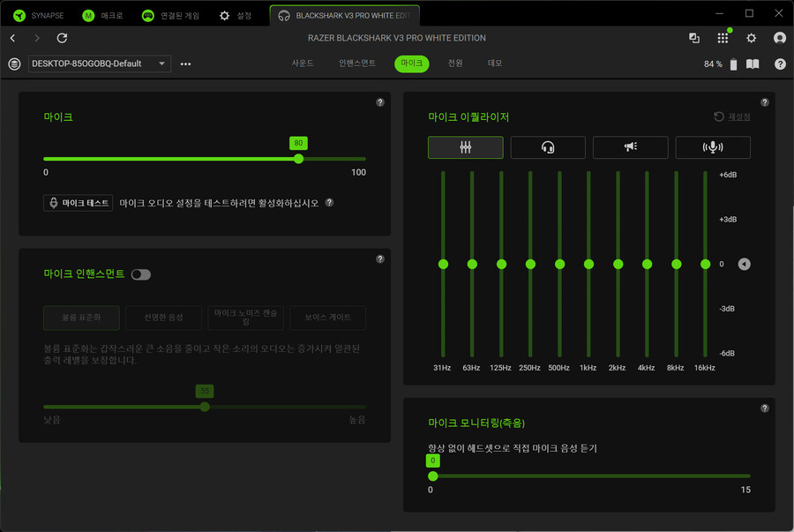
Task: Select the 마이크 노이즈 캔슬링 option
Action: [245, 318]
